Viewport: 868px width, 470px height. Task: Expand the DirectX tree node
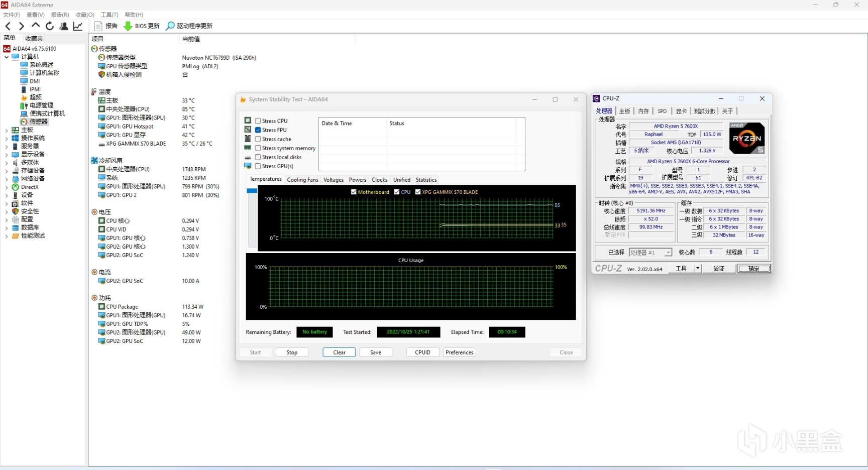(7, 187)
